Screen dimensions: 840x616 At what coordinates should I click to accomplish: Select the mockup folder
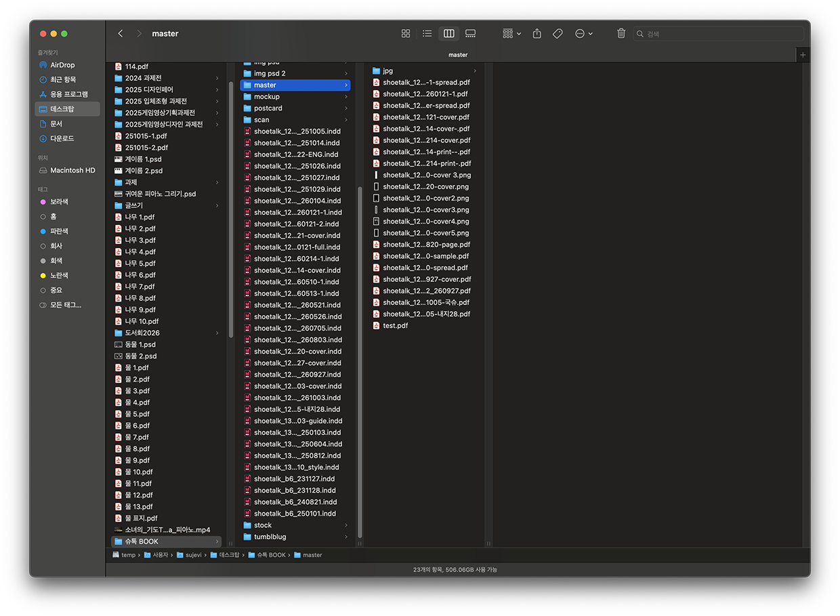(295, 97)
